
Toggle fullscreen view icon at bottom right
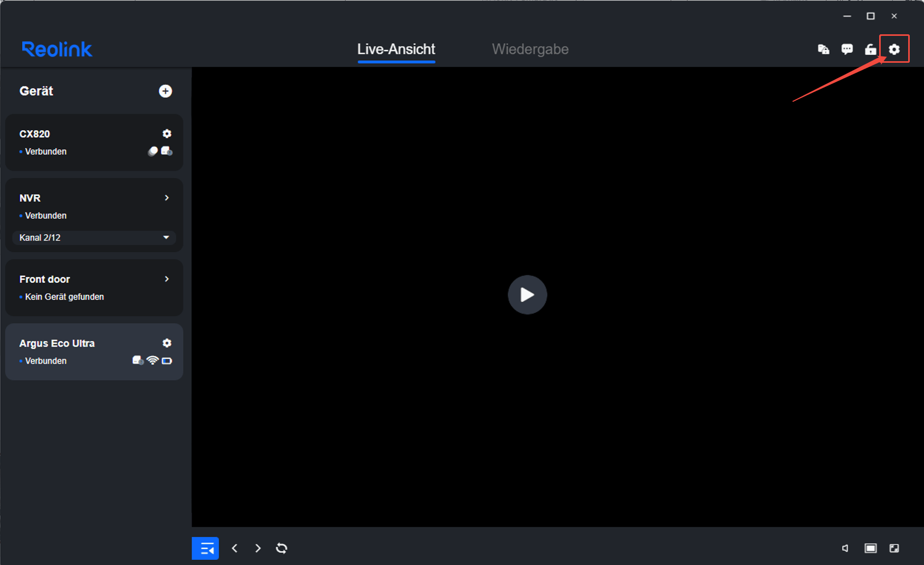(894, 548)
